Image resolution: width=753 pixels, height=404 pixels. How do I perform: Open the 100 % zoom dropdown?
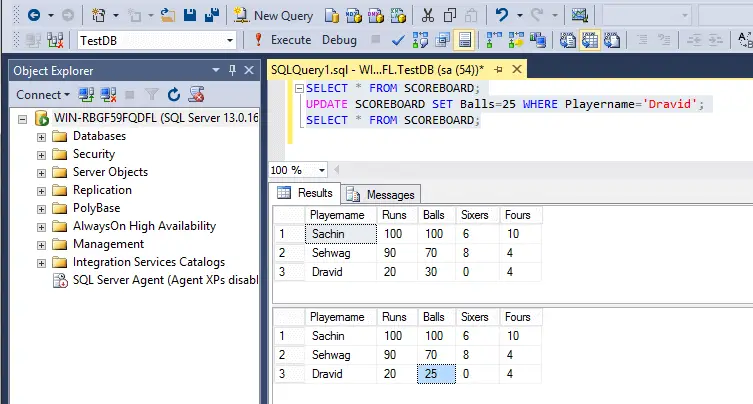(x=321, y=170)
